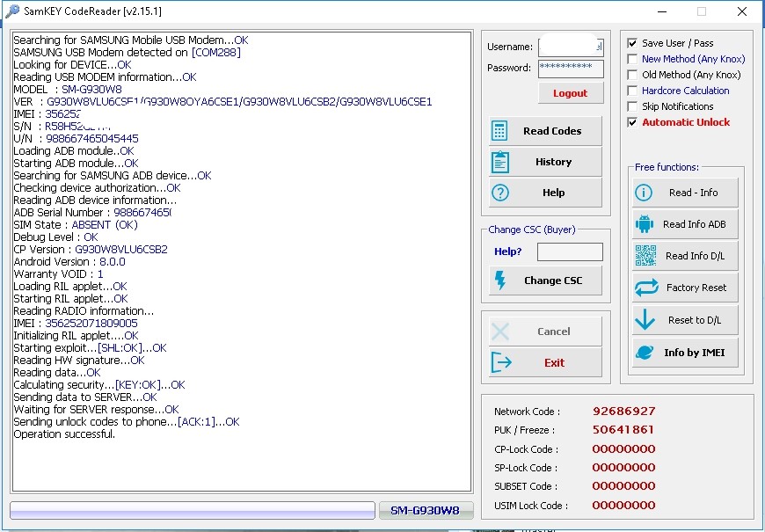Click the SUBSET Code value

pos(624,485)
